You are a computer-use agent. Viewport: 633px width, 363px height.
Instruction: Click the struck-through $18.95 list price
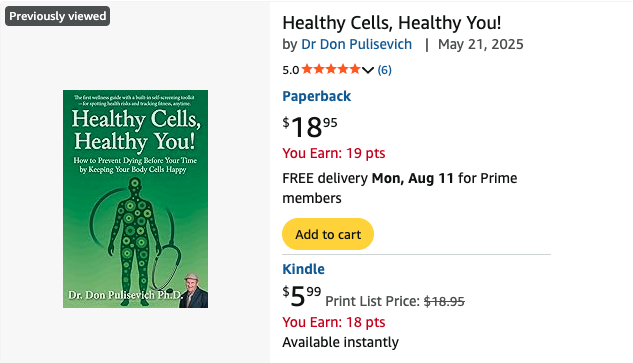pyautogui.click(x=444, y=301)
